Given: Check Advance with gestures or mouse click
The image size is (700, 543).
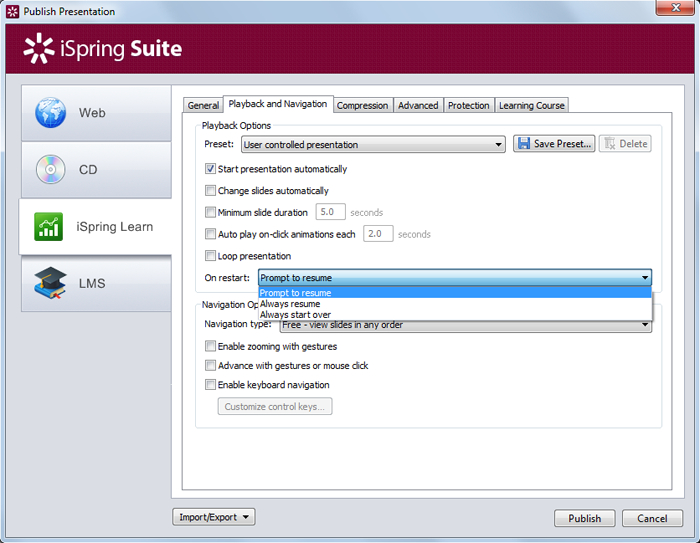Looking at the screenshot, I should 210,365.
